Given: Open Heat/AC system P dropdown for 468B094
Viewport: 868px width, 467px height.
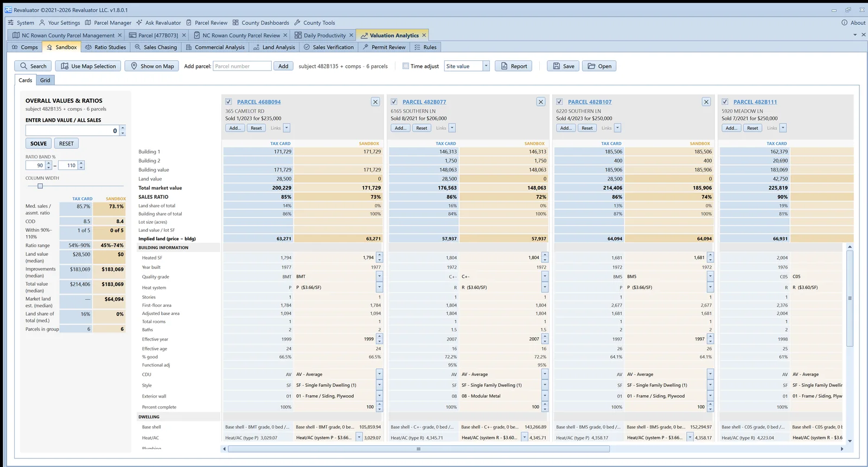Looking at the screenshot, I should pyautogui.click(x=359, y=437).
